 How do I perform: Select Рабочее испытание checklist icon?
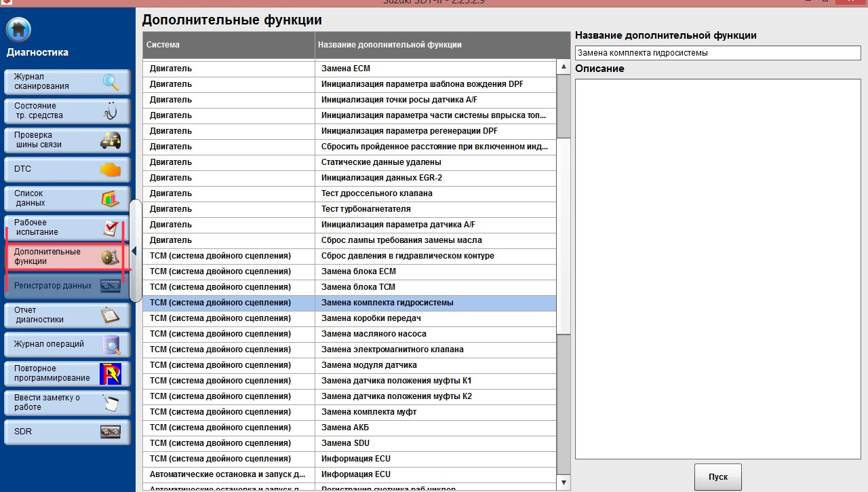pos(111,228)
